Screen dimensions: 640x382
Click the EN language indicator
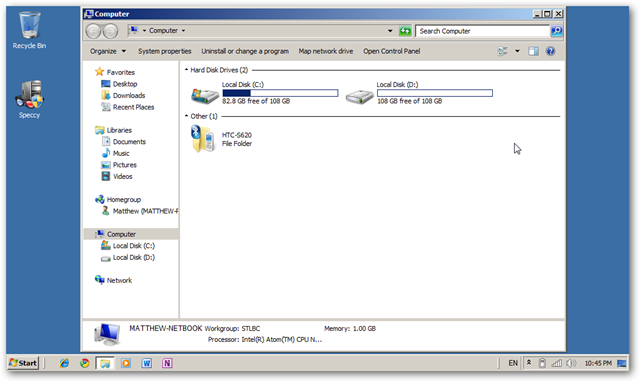(513, 363)
